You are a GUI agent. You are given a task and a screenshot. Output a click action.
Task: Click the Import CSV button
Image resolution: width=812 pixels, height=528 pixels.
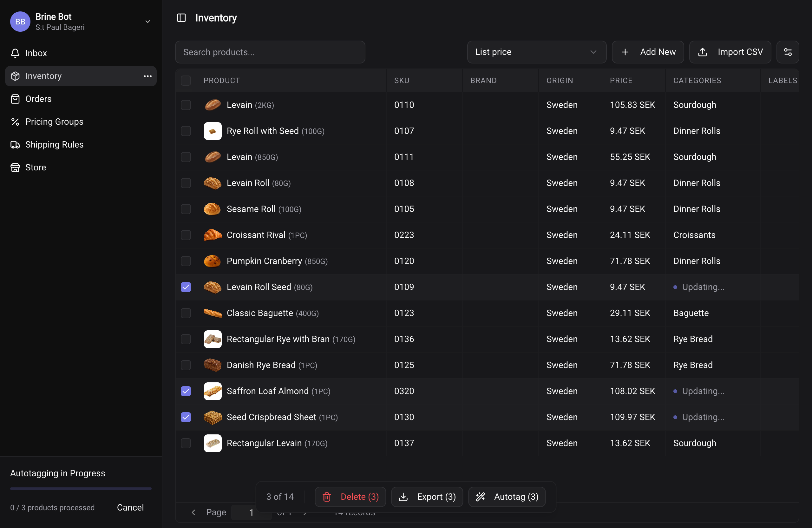[x=730, y=52]
